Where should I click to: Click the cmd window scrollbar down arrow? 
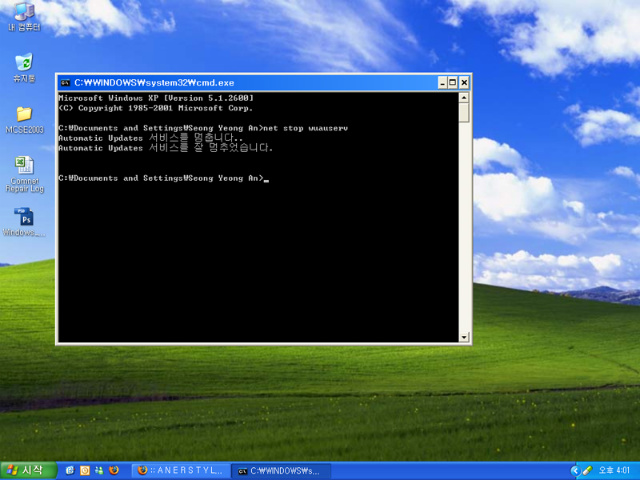coord(464,337)
